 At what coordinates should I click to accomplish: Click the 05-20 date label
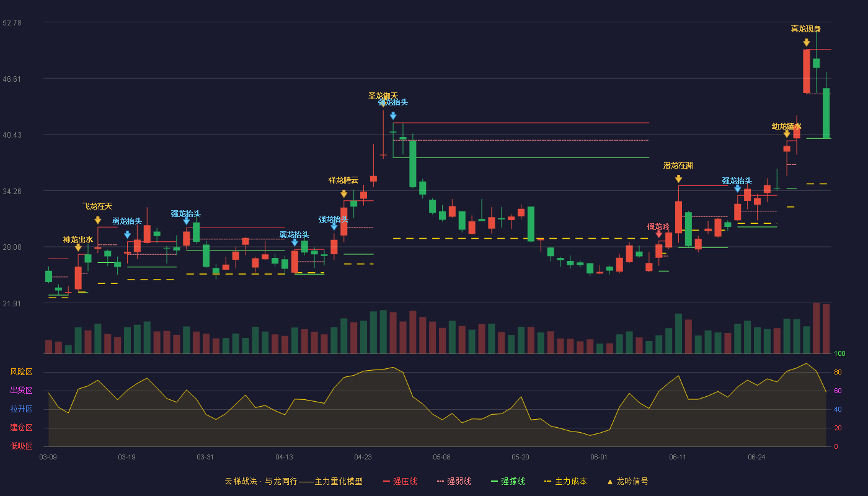[x=520, y=457]
